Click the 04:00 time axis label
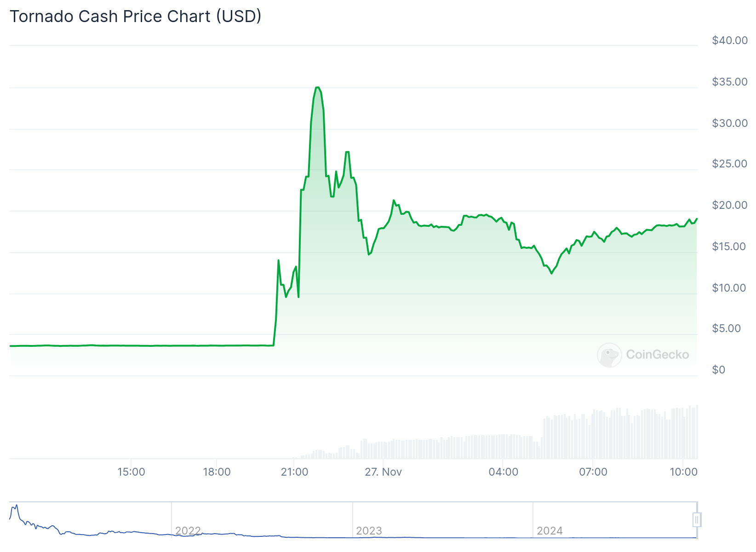Image resolution: width=756 pixels, height=552 pixels. (503, 472)
